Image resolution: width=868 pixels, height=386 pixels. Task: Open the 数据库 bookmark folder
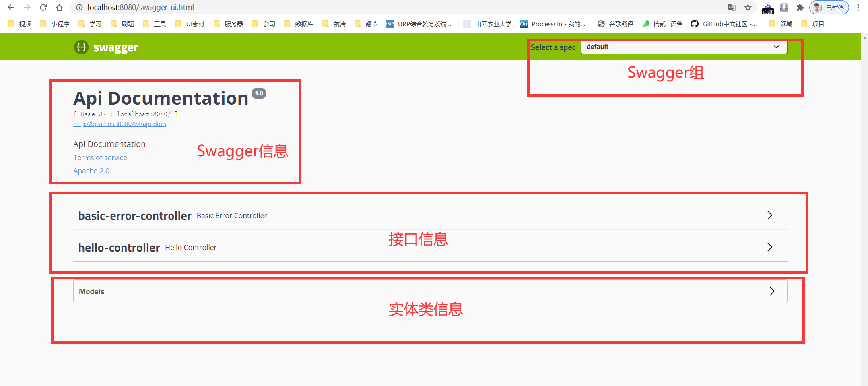pyautogui.click(x=299, y=24)
